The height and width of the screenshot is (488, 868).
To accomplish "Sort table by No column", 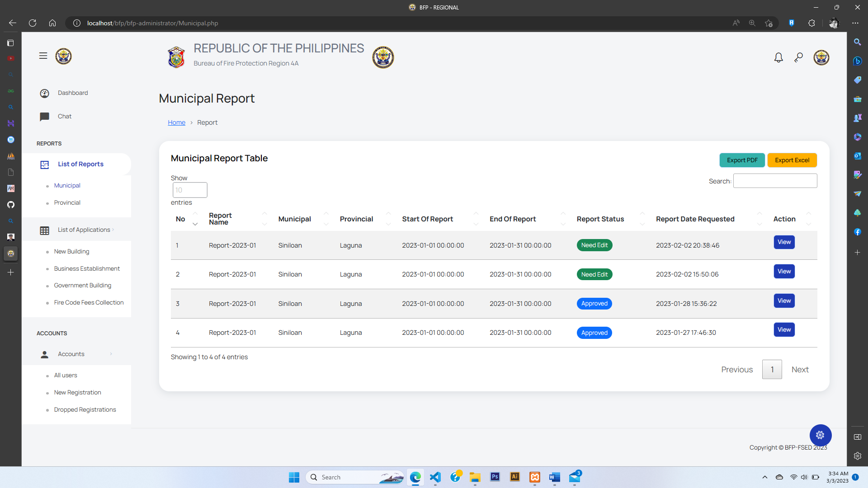I will [x=180, y=219].
